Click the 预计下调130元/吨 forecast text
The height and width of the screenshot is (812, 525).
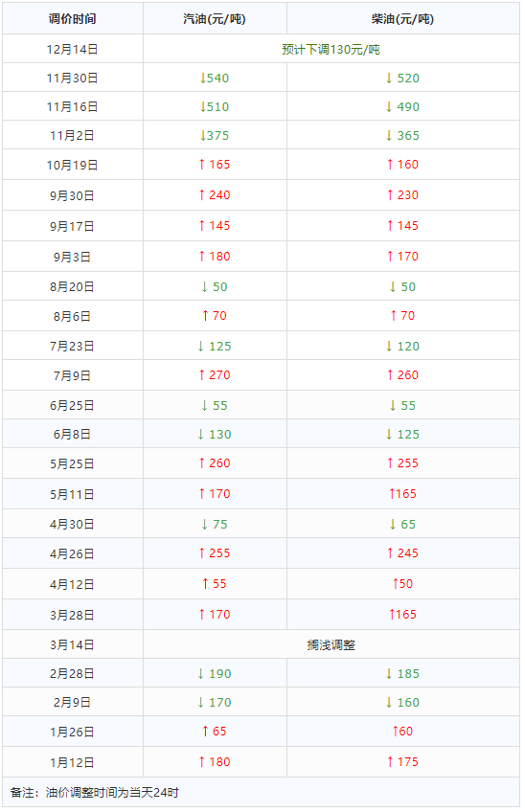[331, 50]
